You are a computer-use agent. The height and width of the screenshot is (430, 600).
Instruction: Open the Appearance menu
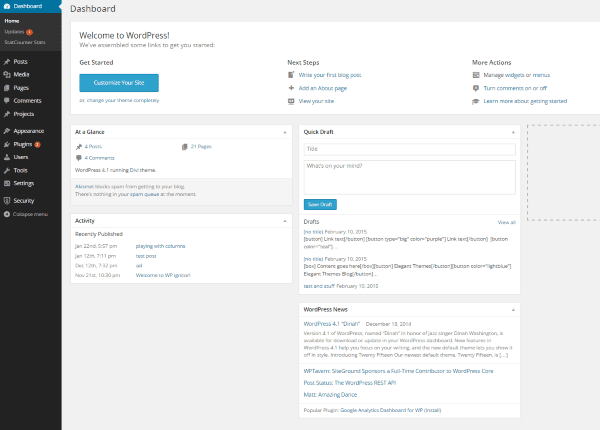(x=29, y=131)
